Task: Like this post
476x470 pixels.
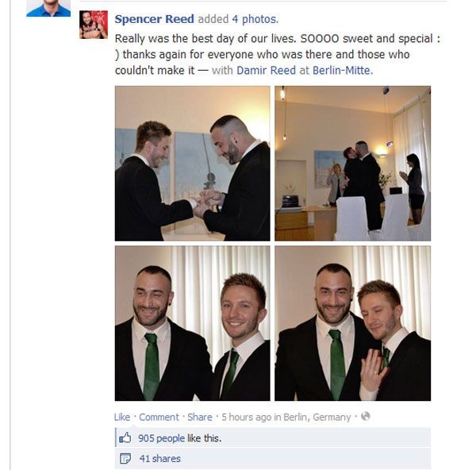Action: pos(122,417)
